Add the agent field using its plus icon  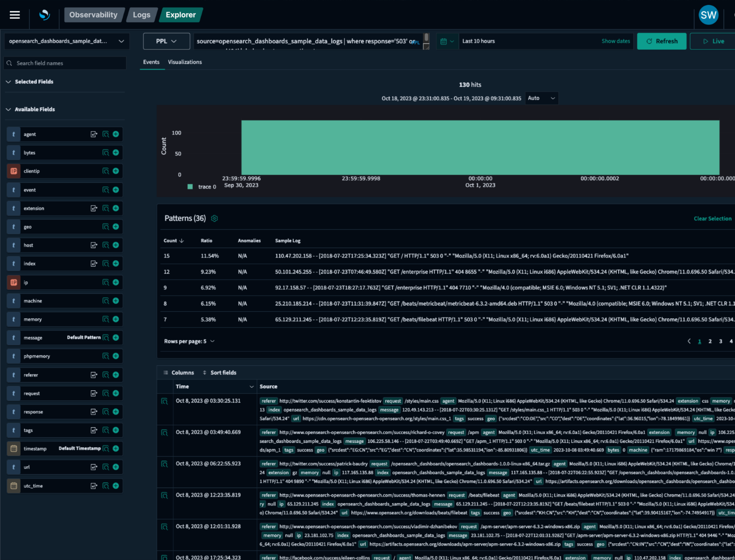tap(116, 134)
